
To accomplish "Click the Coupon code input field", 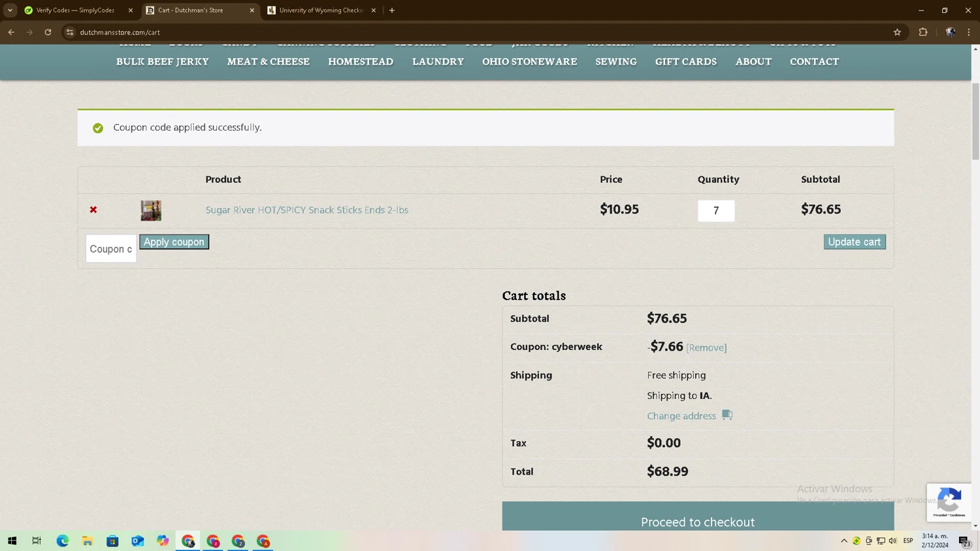I will coord(111,249).
